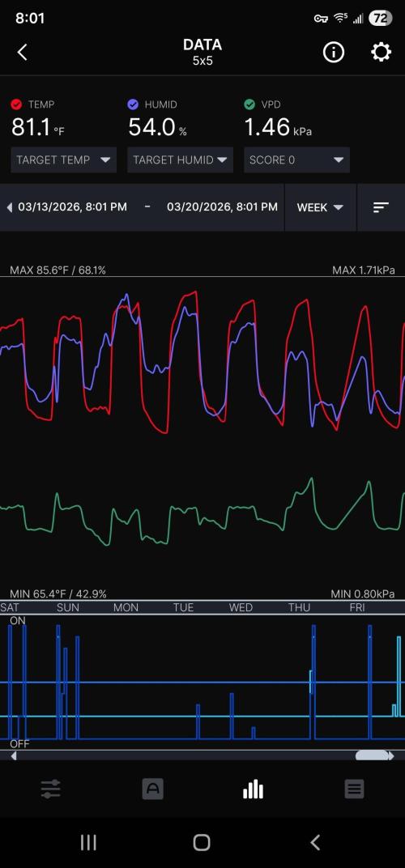Select start date 03/13/2026, 8:01 PM
Viewport: 405px width, 868px height.
coord(73,207)
